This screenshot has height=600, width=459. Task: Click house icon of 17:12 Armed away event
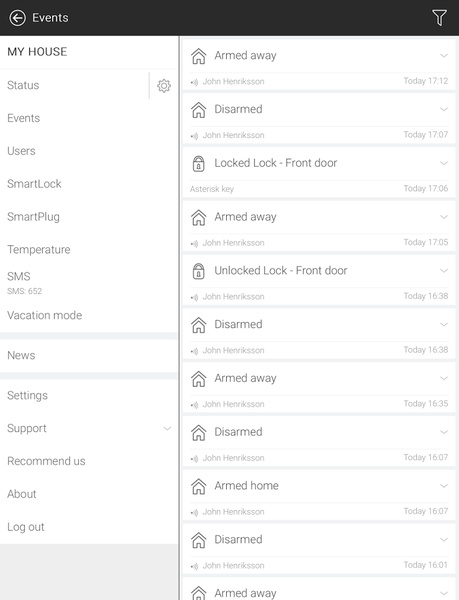pos(199,56)
